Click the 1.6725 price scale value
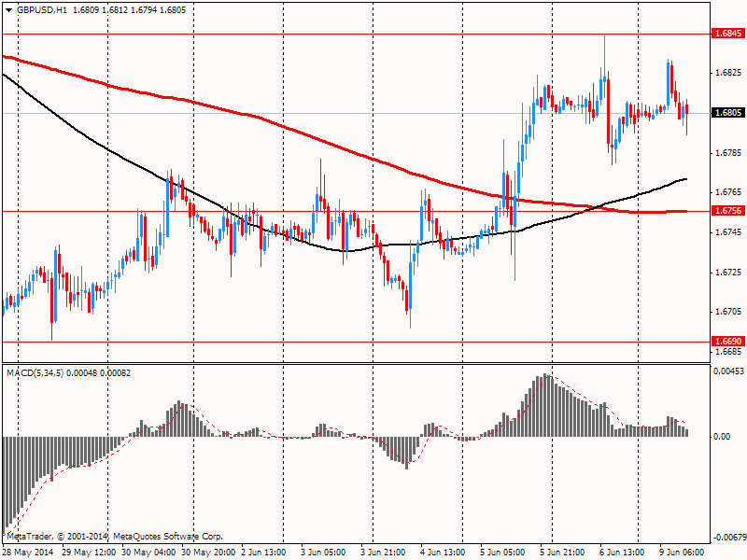 (x=728, y=273)
